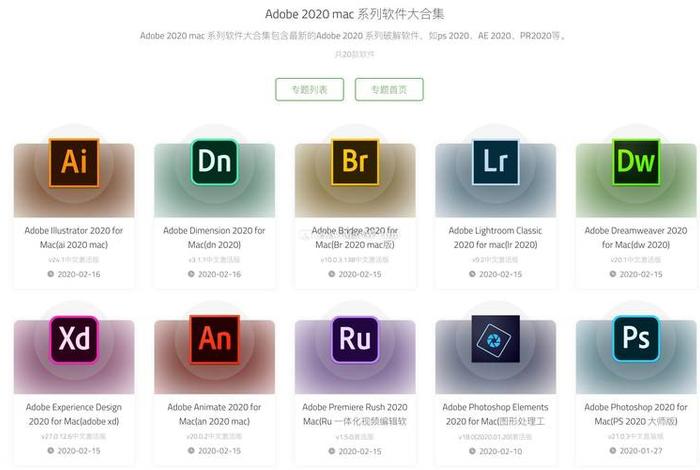
Task: Click date 2020-02-15 on Bridge card
Action: 360,274
